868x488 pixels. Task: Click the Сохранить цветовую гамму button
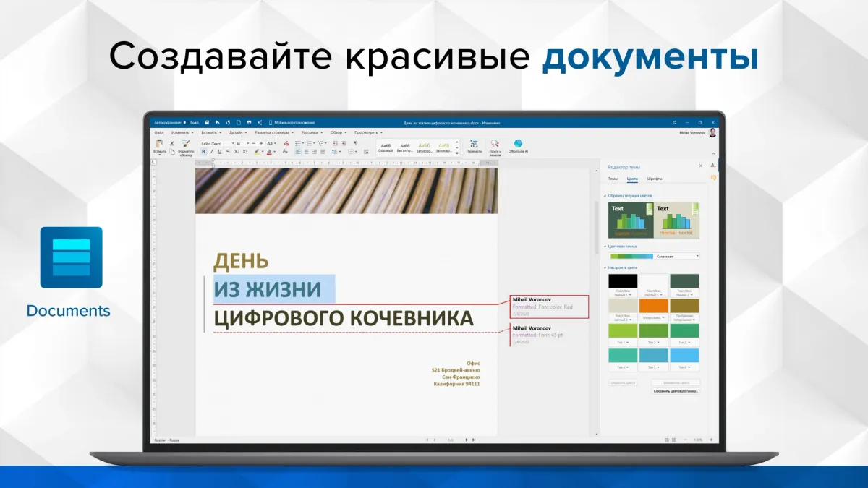click(x=676, y=390)
